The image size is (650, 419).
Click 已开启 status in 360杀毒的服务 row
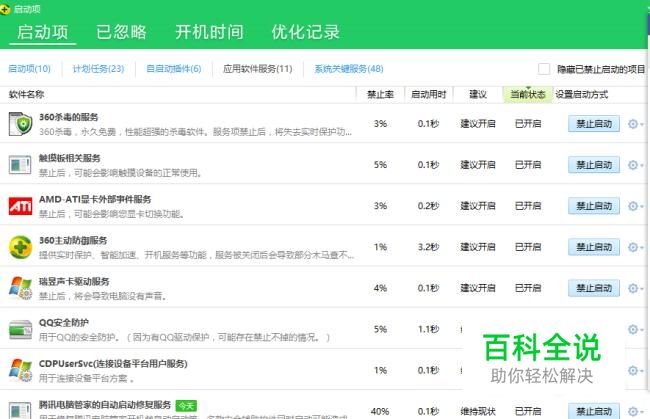pyautogui.click(x=528, y=124)
